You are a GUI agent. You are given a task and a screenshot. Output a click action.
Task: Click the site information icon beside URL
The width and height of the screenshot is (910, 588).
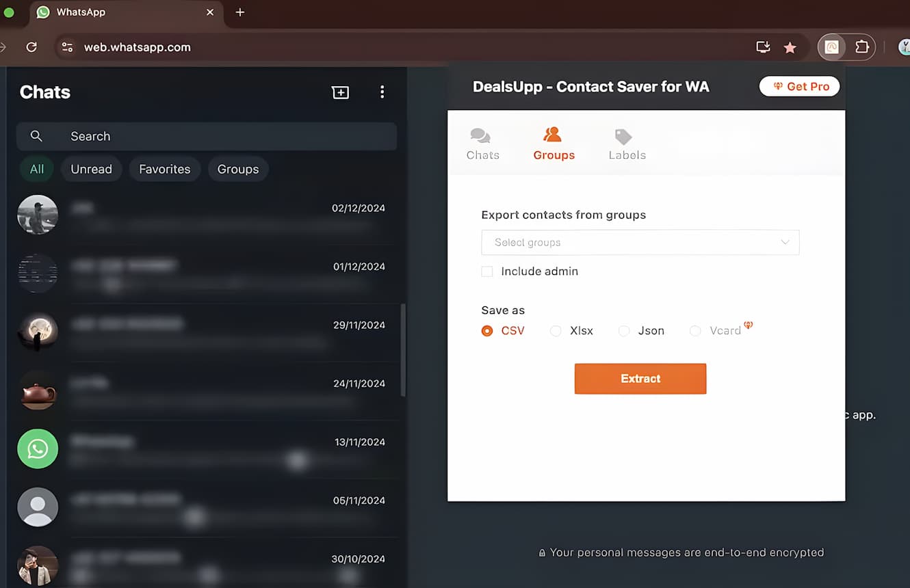(x=67, y=47)
